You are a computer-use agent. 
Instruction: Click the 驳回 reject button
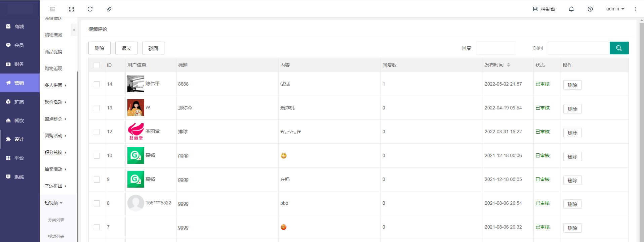coord(153,48)
